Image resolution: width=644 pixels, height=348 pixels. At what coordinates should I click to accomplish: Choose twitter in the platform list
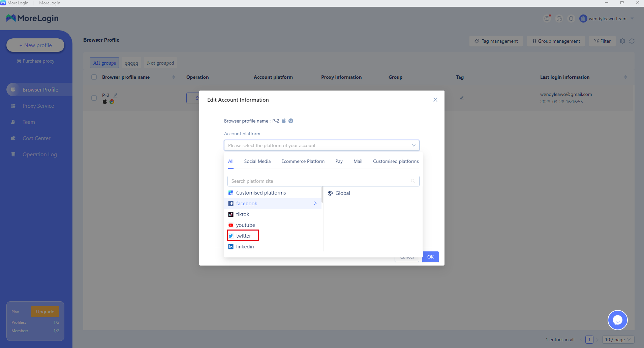(x=273, y=236)
